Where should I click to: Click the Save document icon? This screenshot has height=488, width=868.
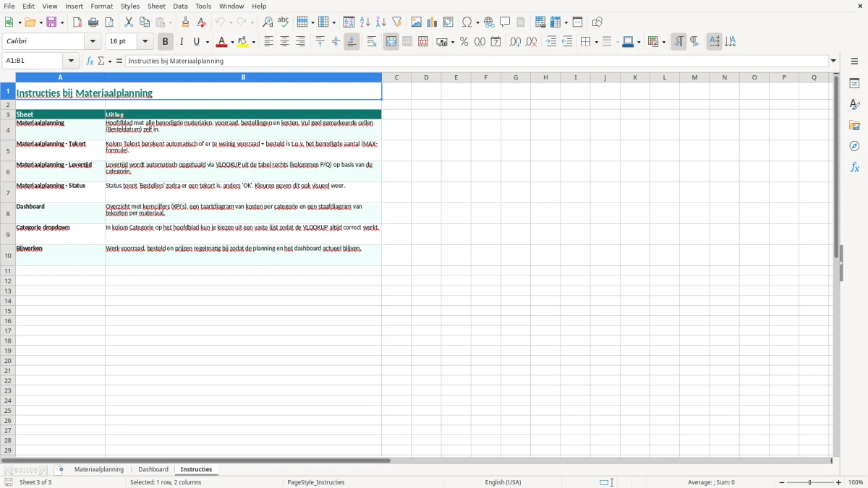[x=51, y=22]
